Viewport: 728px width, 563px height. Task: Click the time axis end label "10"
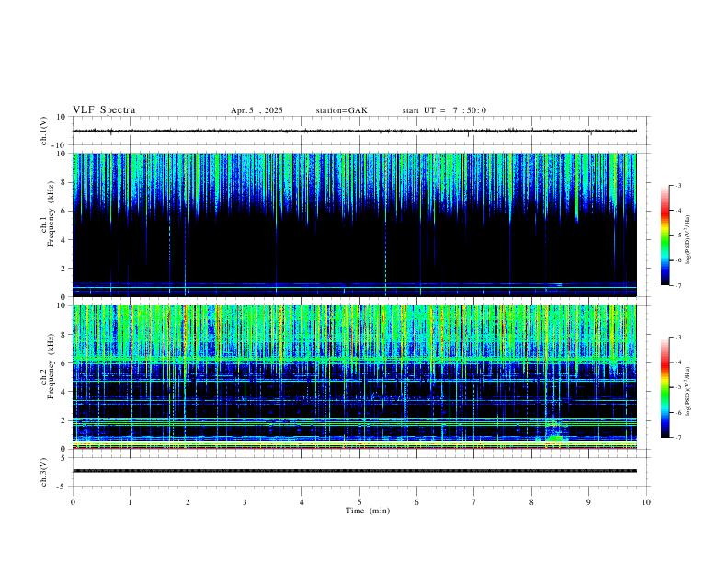click(646, 502)
